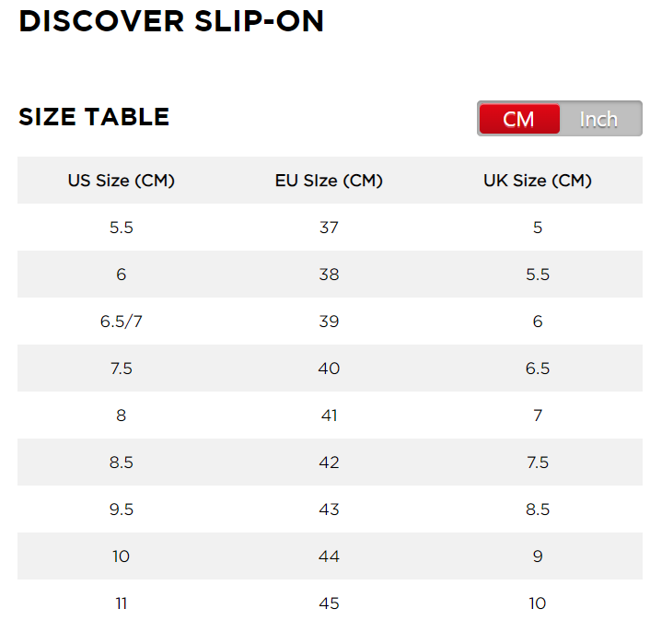This screenshot has width=650, height=644.
Task: Click the EU Size (CM) column header
Action: (330, 181)
